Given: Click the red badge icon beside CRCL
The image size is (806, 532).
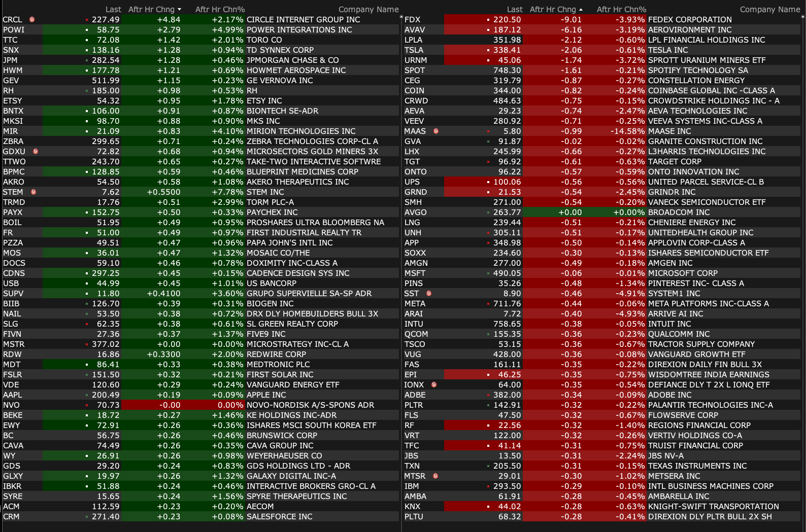Looking at the screenshot, I should click(x=32, y=20).
